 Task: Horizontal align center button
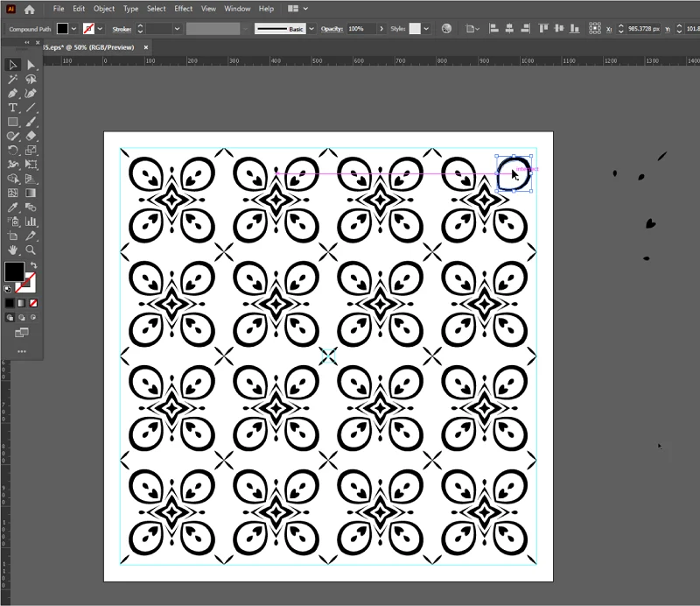pos(509,29)
